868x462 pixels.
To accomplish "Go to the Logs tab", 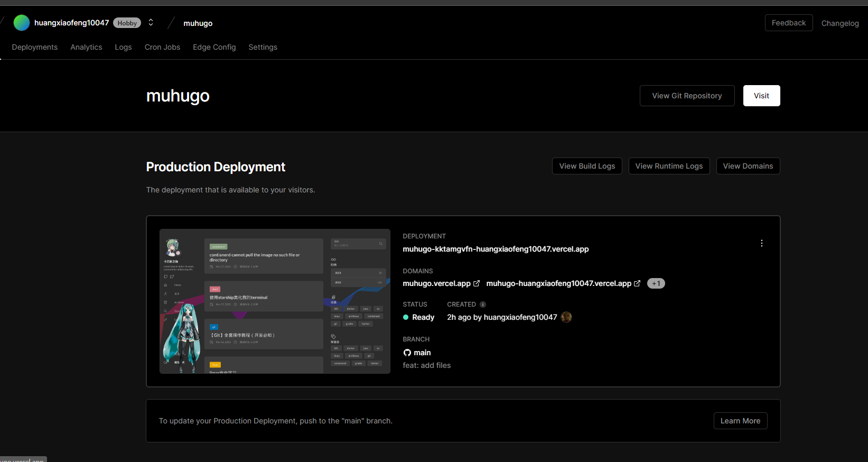I will [123, 47].
